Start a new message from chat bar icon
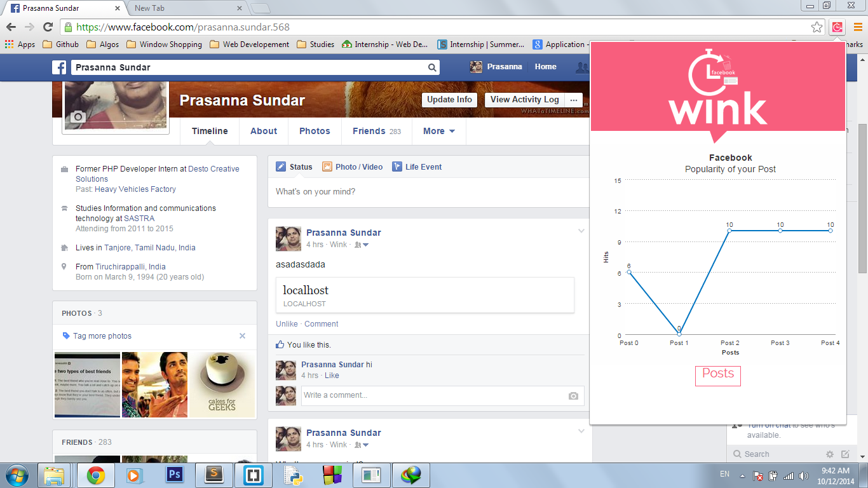This screenshot has height=488, width=868. [x=845, y=454]
